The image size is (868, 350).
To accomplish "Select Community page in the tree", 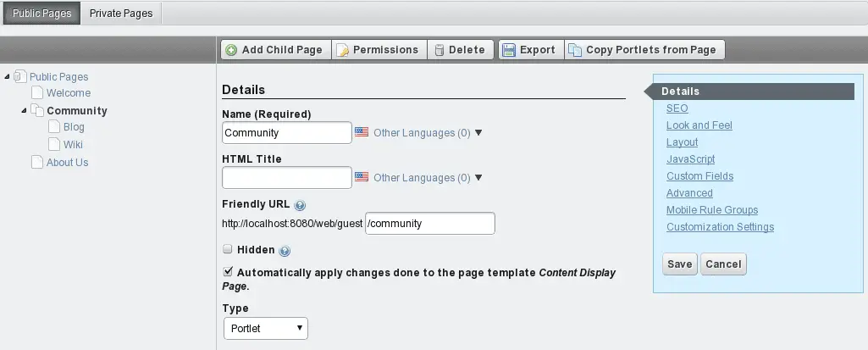I will click(76, 111).
